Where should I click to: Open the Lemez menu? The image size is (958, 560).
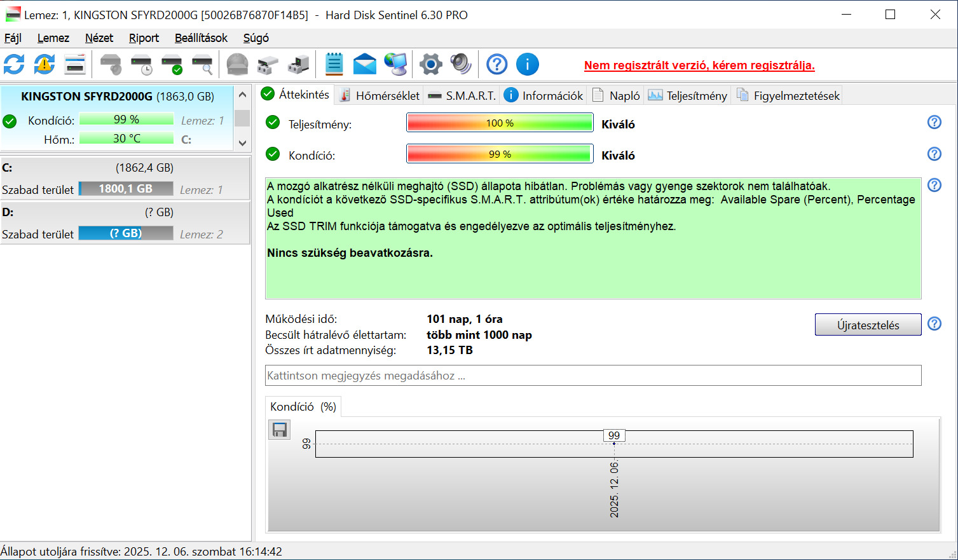click(53, 38)
